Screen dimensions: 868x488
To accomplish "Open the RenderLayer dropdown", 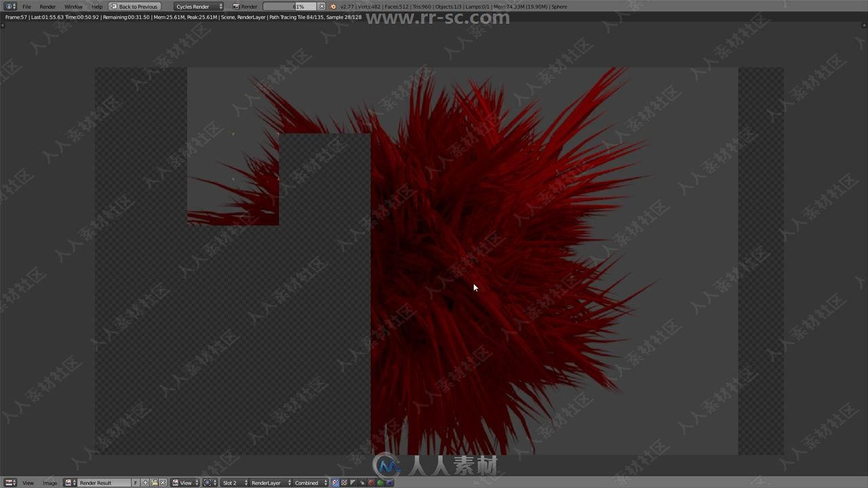I will pyautogui.click(x=271, y=483).
